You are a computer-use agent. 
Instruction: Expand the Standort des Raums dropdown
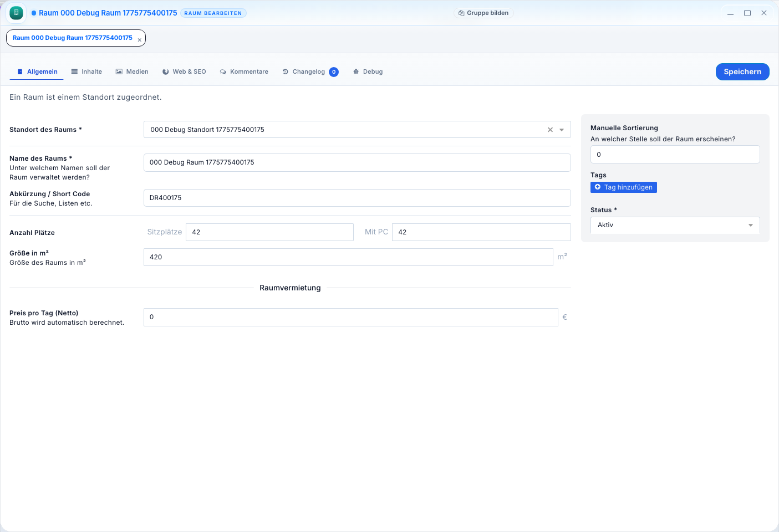pos(562,130)
